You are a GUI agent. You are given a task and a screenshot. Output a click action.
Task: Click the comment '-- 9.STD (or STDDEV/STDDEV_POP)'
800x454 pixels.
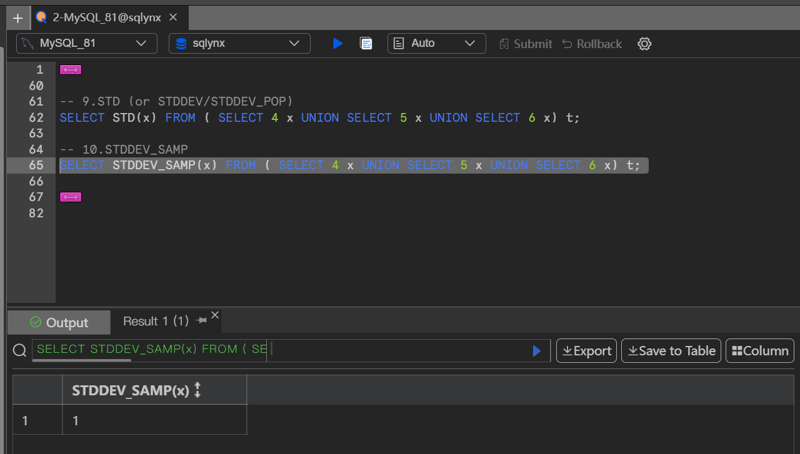click(176, 102)
